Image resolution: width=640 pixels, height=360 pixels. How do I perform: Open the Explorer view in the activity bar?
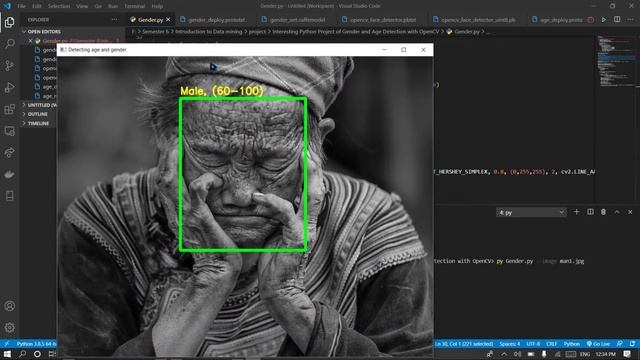coord(9,22)
